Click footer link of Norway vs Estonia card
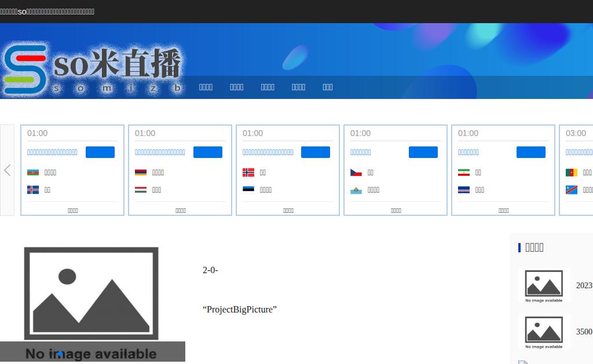Screen dimensions: 593x364 point(288,211)
